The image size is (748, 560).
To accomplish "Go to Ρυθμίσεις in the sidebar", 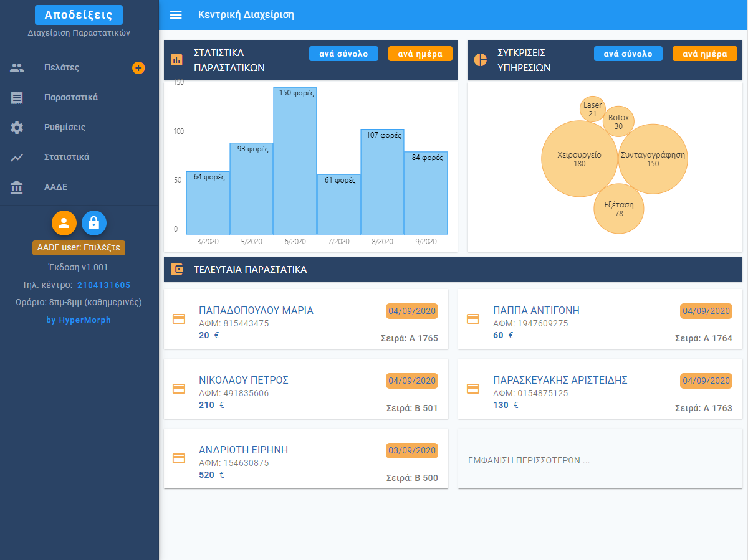I will (x=65, y=127).
